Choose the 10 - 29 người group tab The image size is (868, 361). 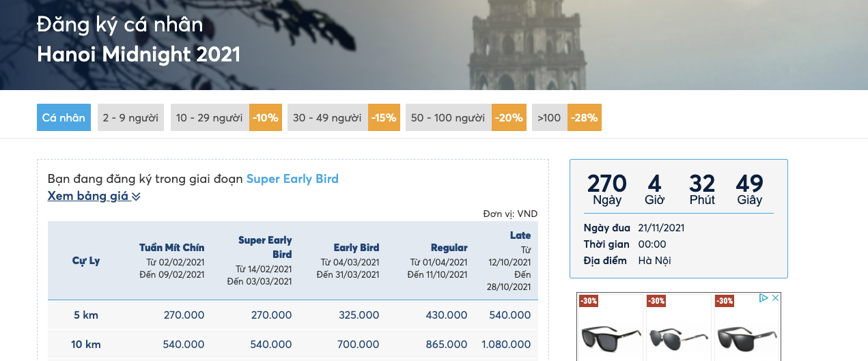pos(210,117)
